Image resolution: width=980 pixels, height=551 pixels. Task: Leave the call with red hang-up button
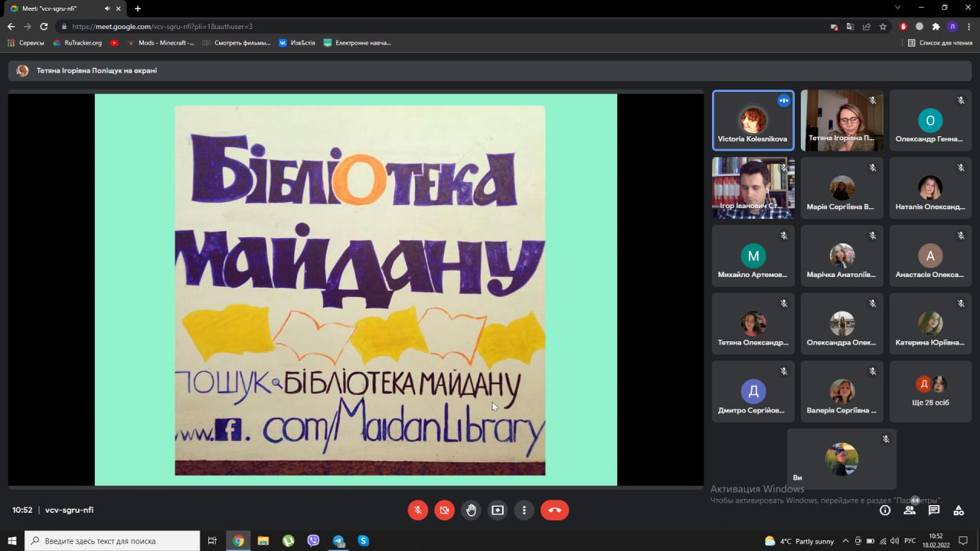click(x=554, y=510)
